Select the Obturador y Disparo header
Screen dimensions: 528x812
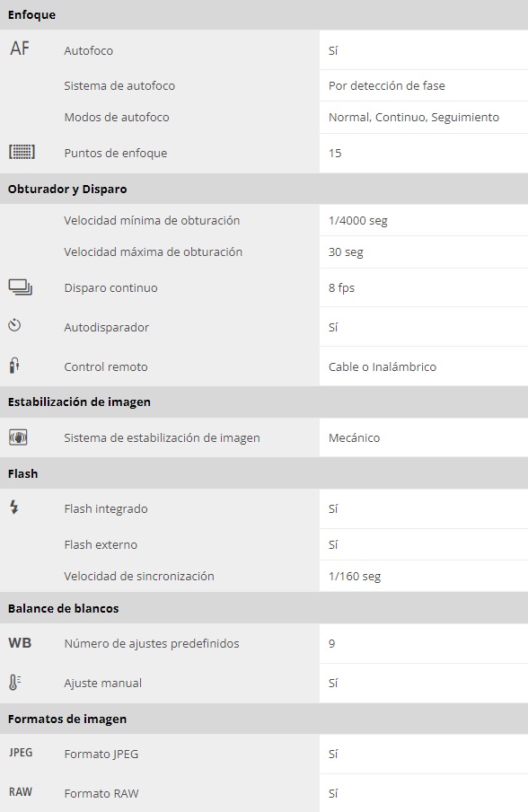[67, 189]
